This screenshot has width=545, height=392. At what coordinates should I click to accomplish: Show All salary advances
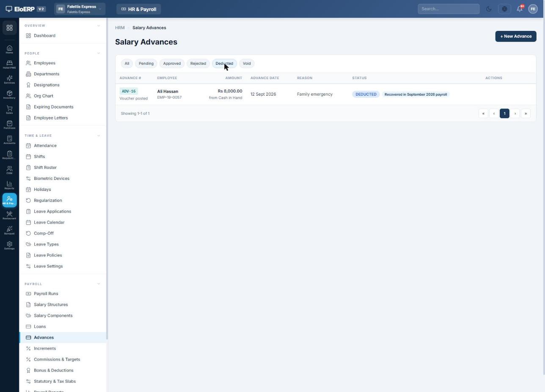coord(127,63)
